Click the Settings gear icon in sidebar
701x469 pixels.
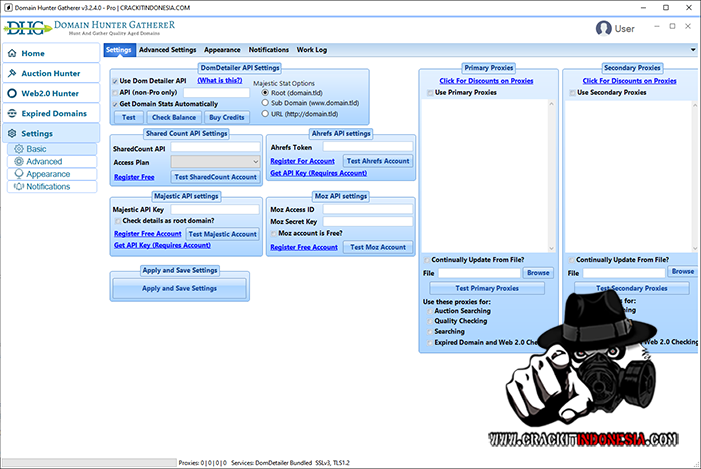point(12,134)
